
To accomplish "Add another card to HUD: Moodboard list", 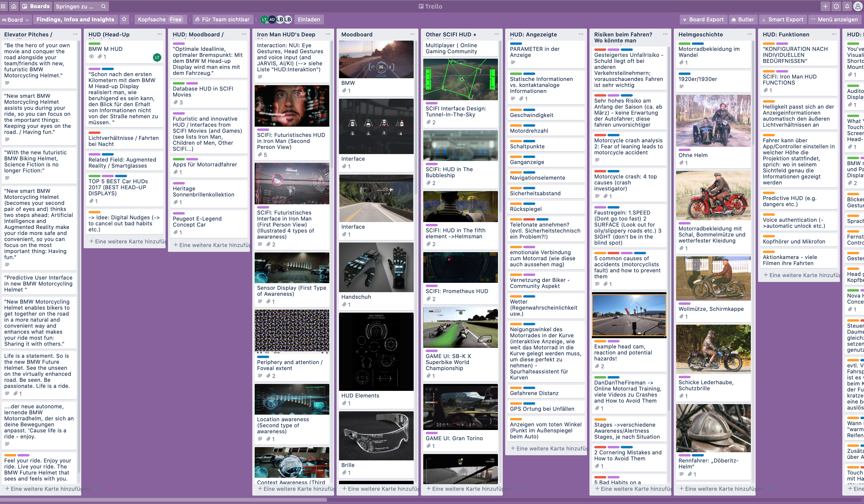I will (211, 245).
